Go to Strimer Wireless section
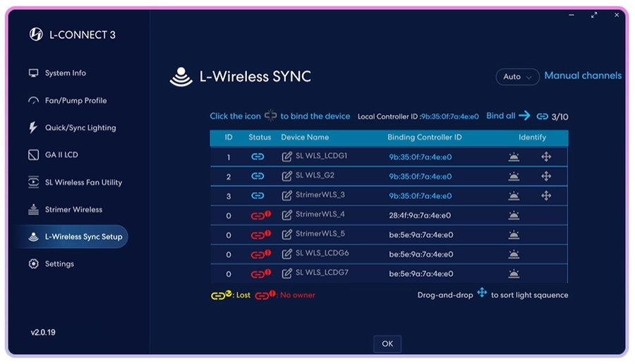Viewport: 635px width, 364px height. pos(73,210)
